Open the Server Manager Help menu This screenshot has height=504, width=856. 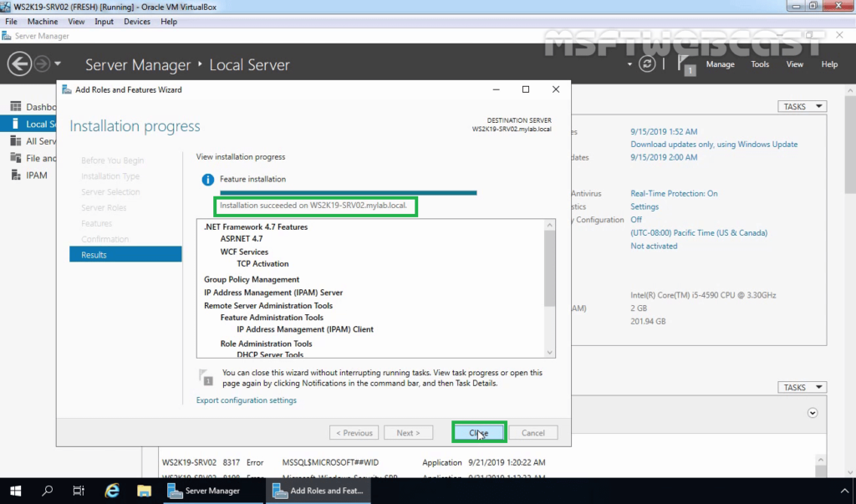(x=829, y=64)
